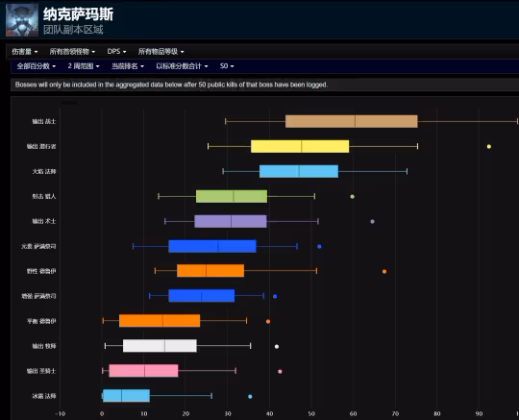Image resolution: width=519 pixels, height=420 pixels.
Task: Click the x-axis label 90
Action: pyautogui.click(x=479, y=413)
